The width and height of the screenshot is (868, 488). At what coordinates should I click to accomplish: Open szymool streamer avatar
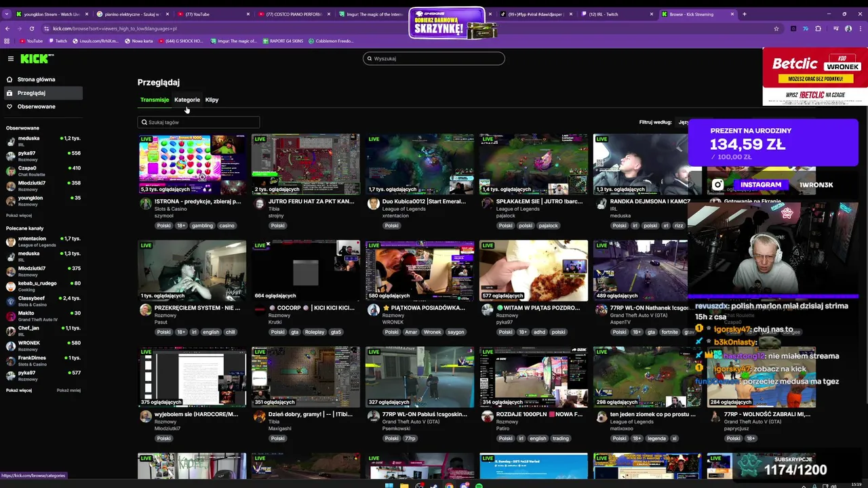(145, 204)
